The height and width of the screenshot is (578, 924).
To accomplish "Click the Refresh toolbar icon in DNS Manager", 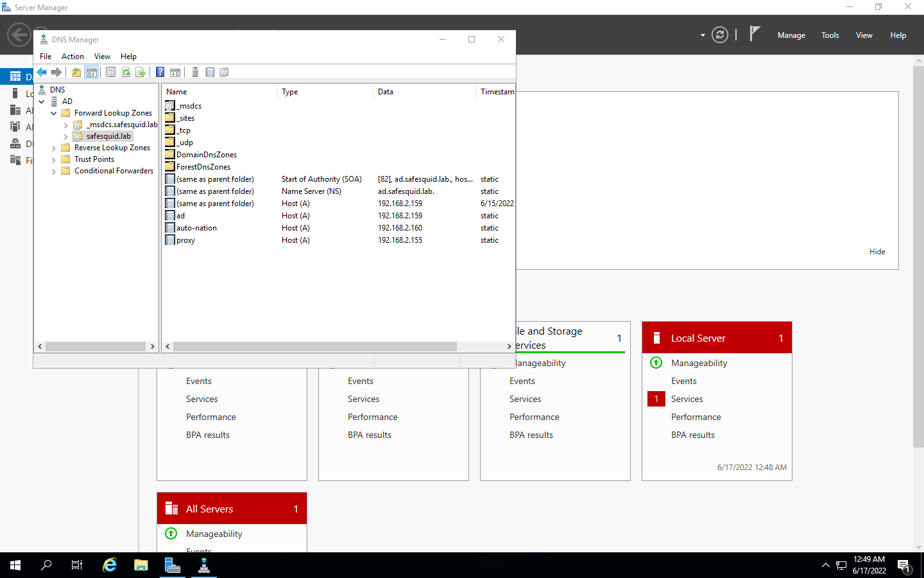I will (126, 73).
